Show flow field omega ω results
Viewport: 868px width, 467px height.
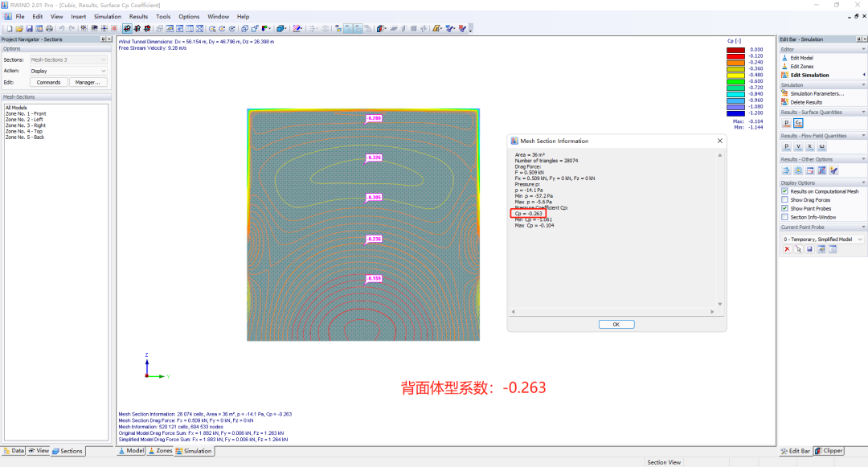[821, 146]
